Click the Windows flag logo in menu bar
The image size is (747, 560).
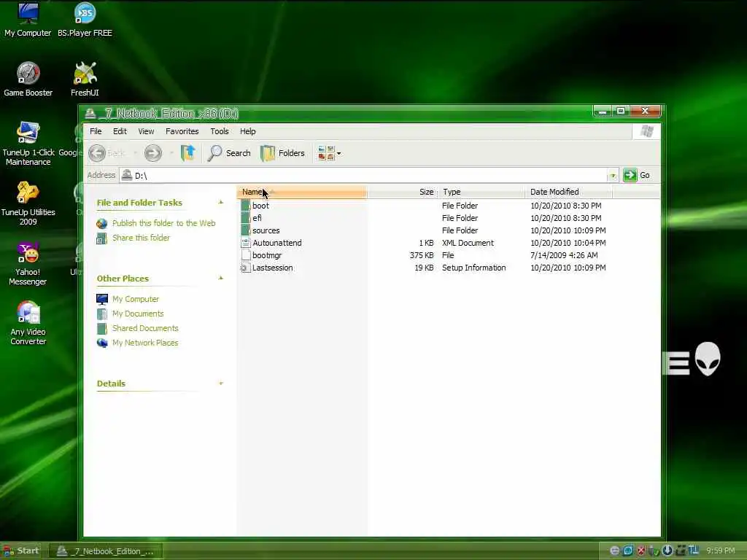(646, 131)
